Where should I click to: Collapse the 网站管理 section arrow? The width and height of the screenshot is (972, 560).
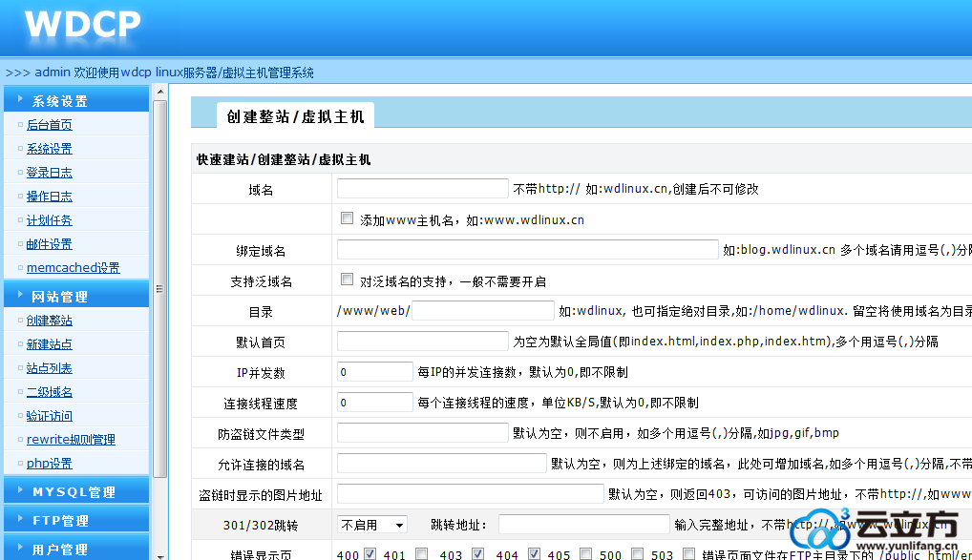(x=20, y=295)
